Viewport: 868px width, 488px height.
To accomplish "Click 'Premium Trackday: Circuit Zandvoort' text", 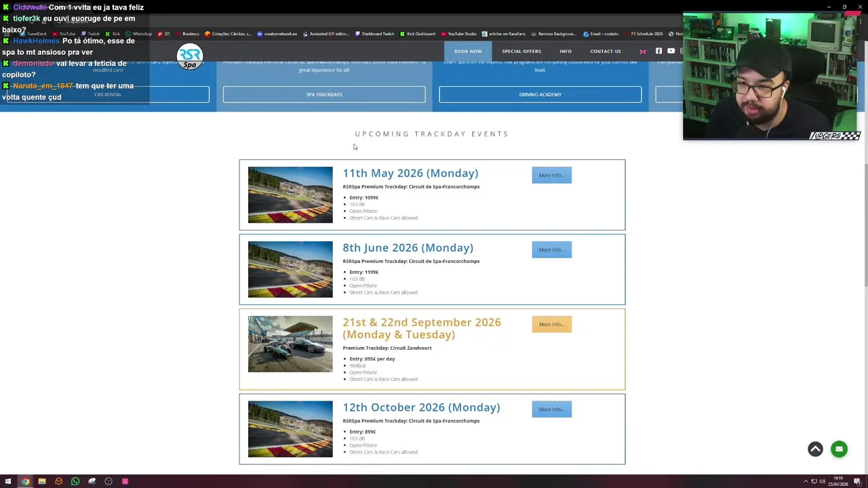I will click(387, 348).
